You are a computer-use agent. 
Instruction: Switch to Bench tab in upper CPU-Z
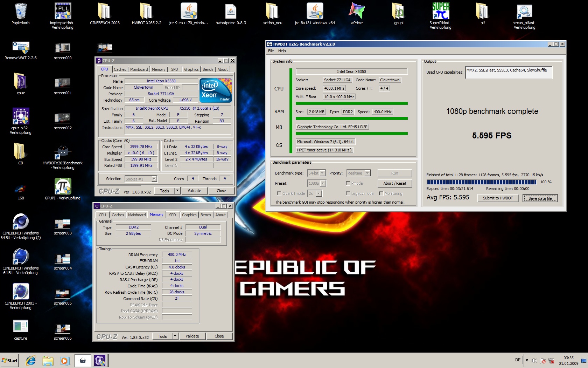(208, 69)
